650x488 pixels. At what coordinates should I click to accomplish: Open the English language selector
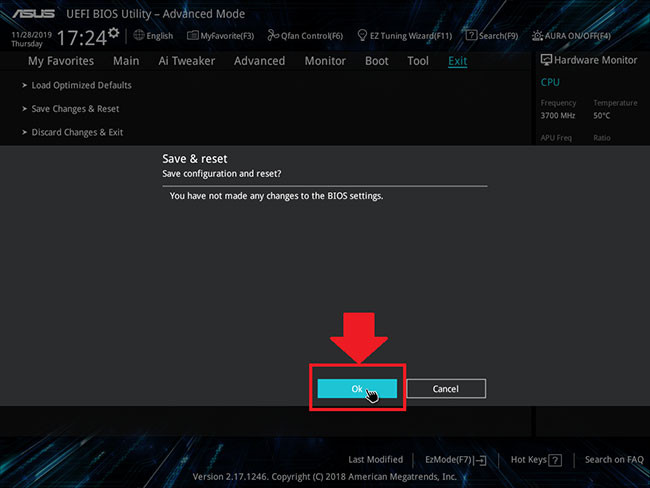pos(153,36)
